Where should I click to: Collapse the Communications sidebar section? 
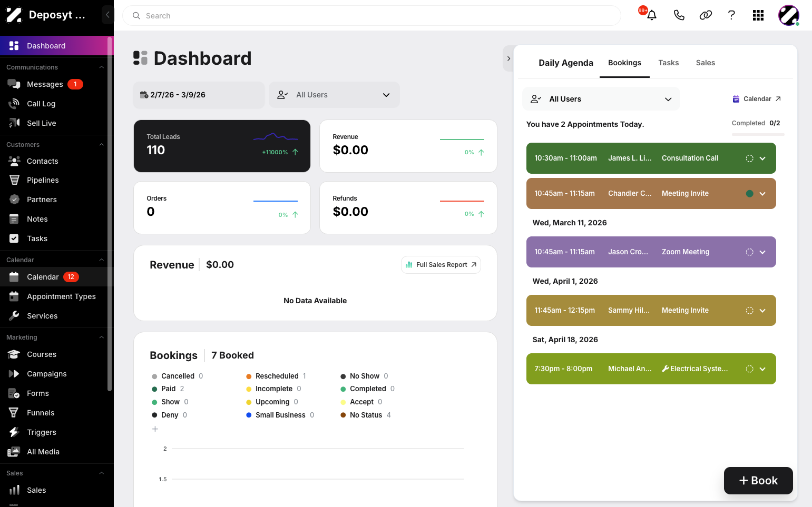tap(101, 67)
